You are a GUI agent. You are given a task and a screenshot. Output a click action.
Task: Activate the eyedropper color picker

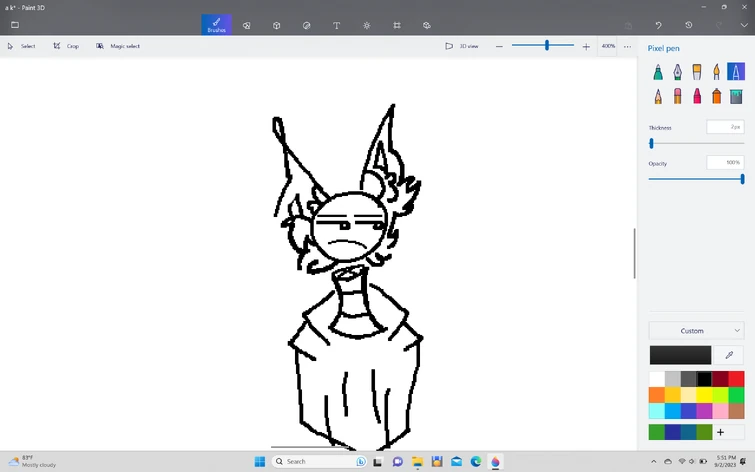point(729,355)
